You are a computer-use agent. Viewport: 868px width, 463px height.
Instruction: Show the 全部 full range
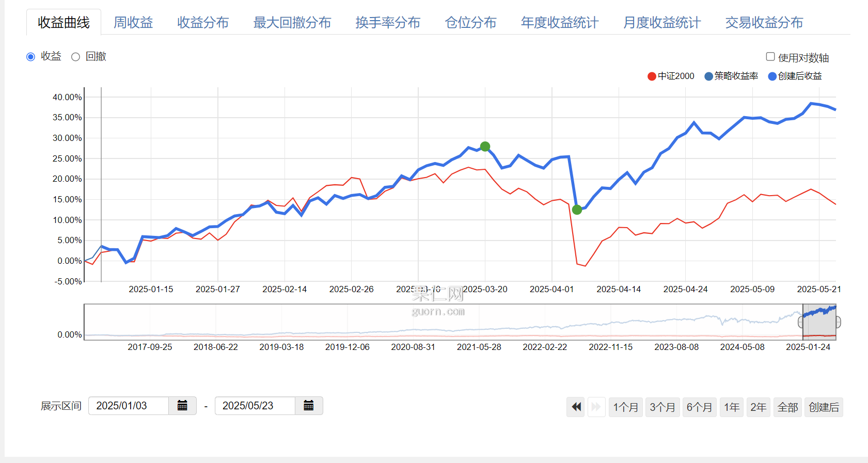787,407
